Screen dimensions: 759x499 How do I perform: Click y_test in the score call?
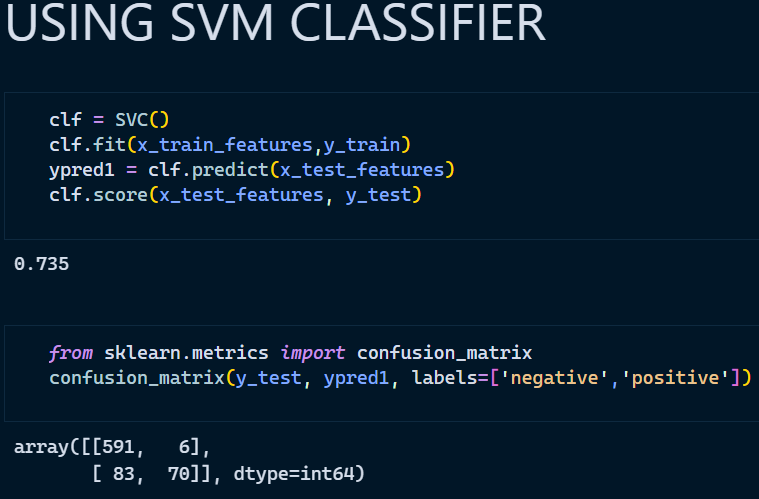point(379,195)
